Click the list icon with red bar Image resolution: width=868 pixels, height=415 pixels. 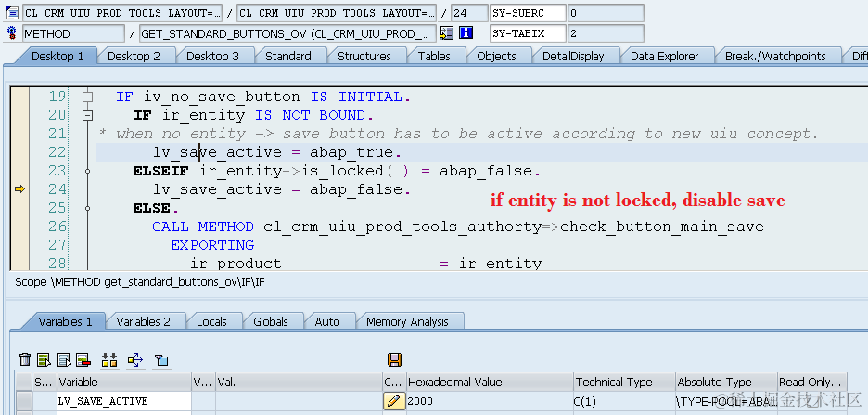point(83,359)
